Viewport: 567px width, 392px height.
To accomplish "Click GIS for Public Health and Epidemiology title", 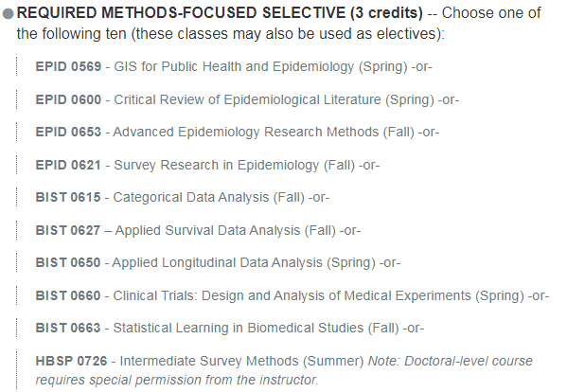I will pos(234,67).
